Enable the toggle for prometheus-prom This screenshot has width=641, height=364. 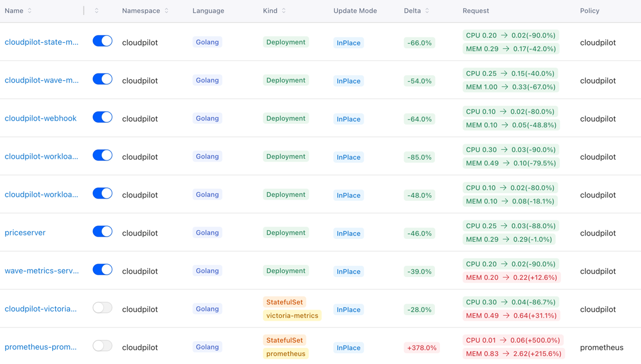point(102,345)
